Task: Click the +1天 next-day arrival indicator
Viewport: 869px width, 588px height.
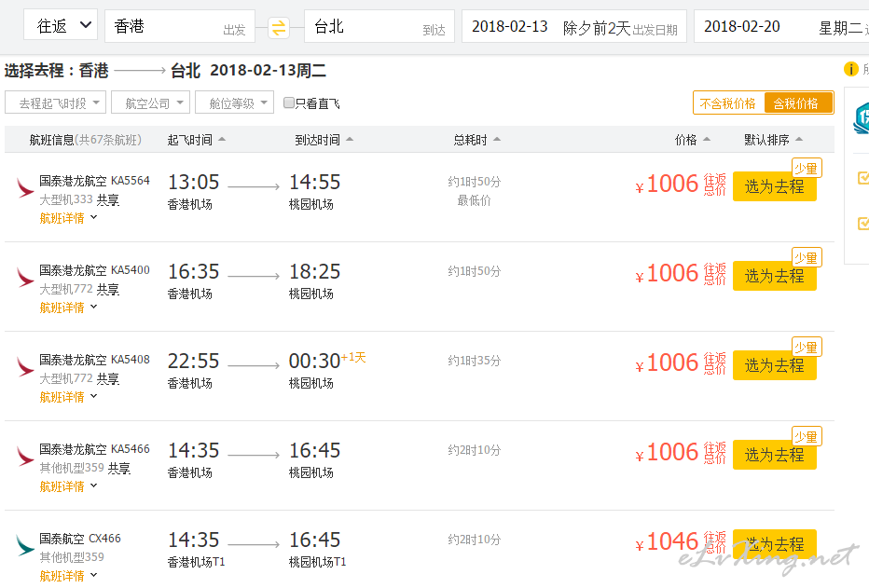Action: pos(353,357)
